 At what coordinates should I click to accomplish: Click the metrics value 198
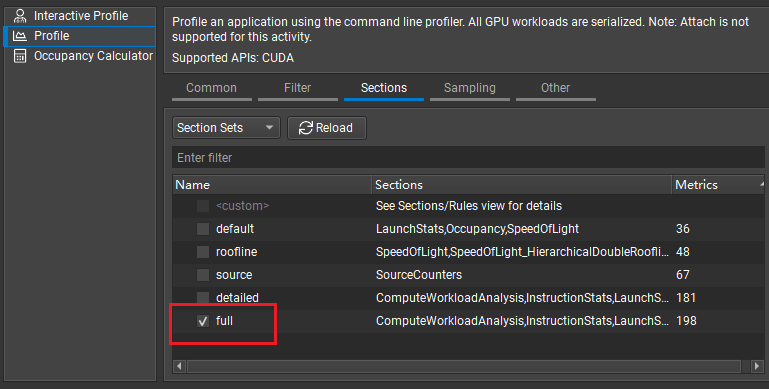686,321
